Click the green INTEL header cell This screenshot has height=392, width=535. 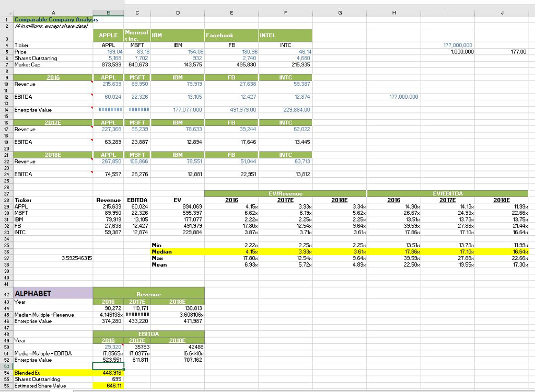coord(285,35)
